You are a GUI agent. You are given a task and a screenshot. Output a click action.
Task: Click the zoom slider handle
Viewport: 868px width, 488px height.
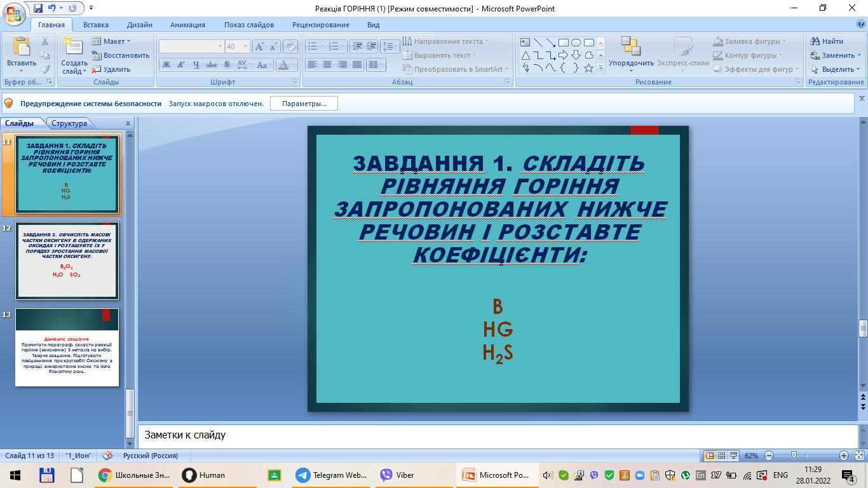(794, 456)
